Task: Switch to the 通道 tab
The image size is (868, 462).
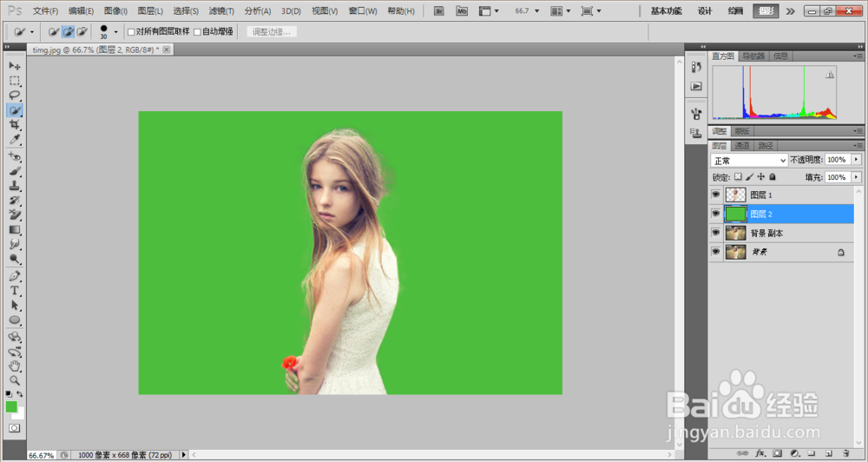Action: 742,146
